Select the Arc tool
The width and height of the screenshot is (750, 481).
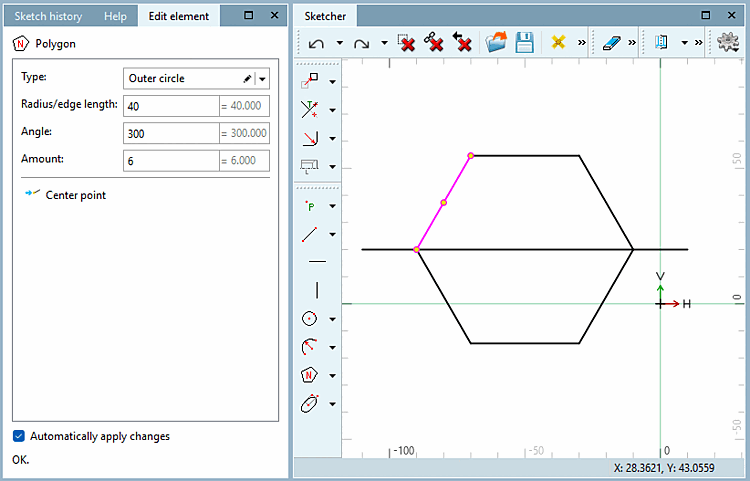[309, 347]
